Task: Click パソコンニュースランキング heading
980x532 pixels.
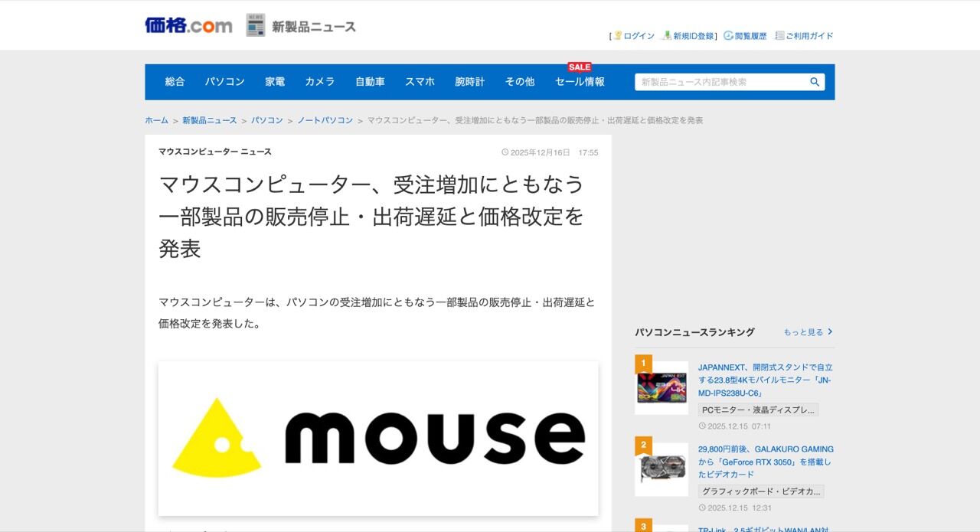Action: [694, 332]
